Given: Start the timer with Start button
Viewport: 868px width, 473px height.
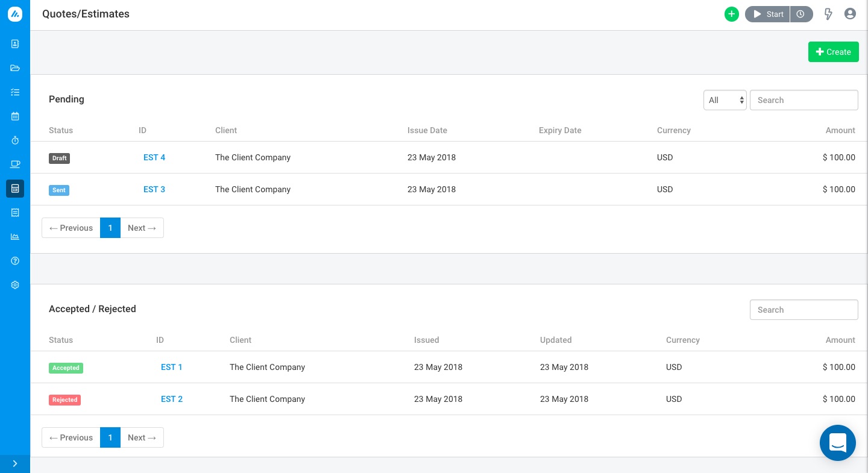Looking at the screenshot, I should 767,14.
